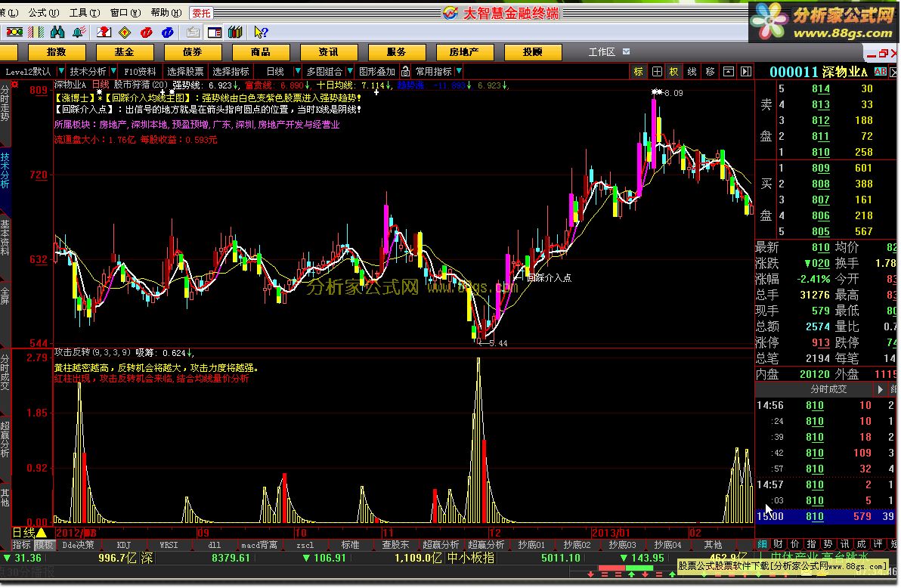Click the traffic-light indicator toolbar icon

pyautogui.click(x=14, y=32)
